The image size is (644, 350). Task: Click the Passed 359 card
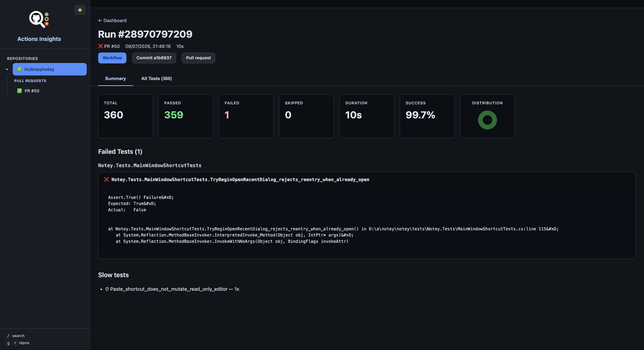(x=186, y=116)
